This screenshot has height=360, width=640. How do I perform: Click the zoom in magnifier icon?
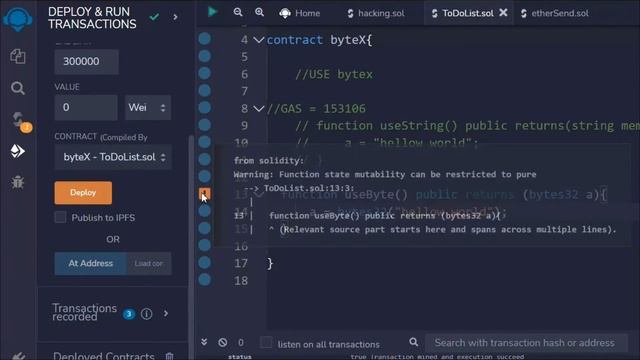pyautogui.click(x=260, y=12)
